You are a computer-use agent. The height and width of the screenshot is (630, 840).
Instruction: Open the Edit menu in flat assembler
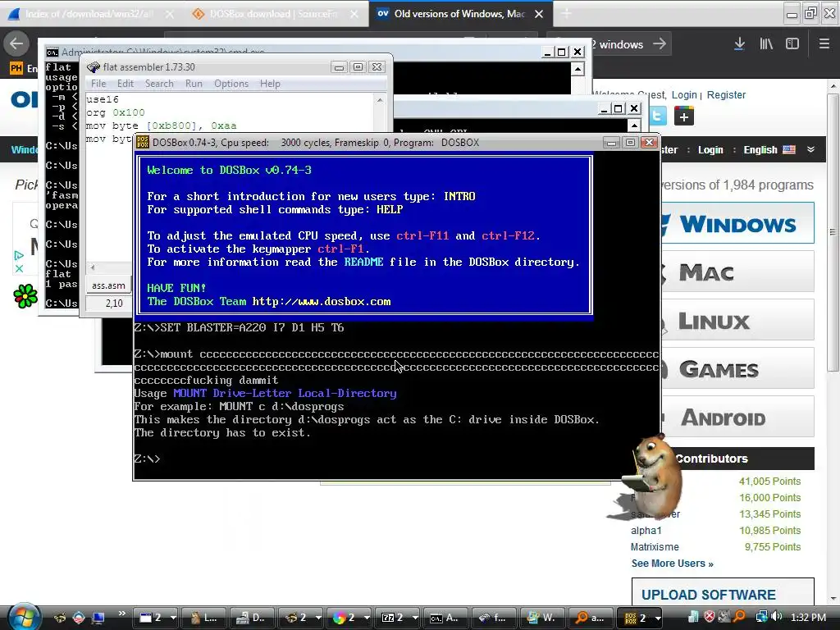tap(126, 84)
